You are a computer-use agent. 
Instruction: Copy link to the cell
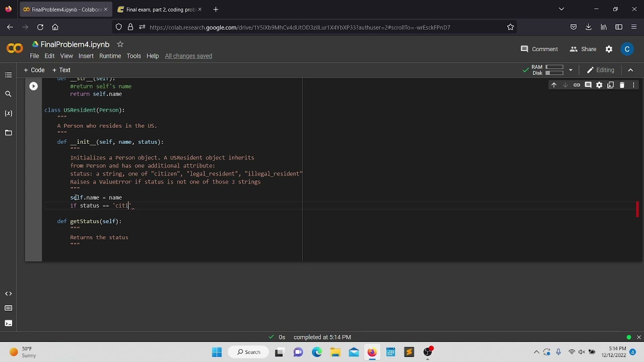[577, 85]
